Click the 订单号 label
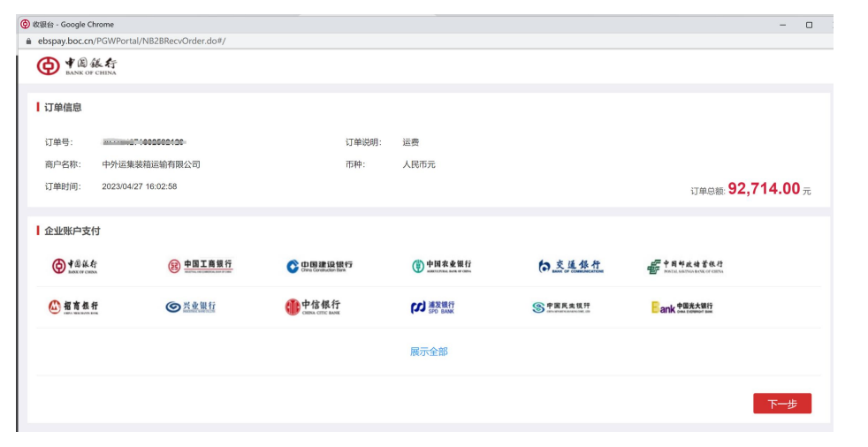868x447 pixels. (x=58, y=142)
